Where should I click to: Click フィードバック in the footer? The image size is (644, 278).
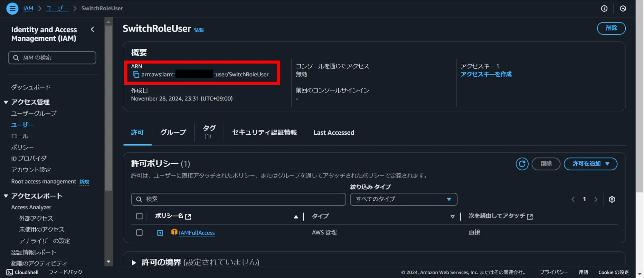65,272
